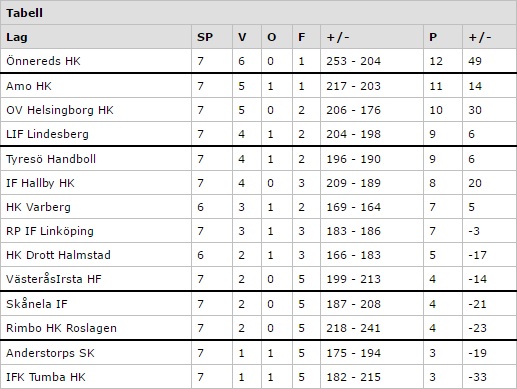The height and width of the screenshot is (389, 517).
Task: Click the LIF Lindesberg team name
Action: pos(48,134)
